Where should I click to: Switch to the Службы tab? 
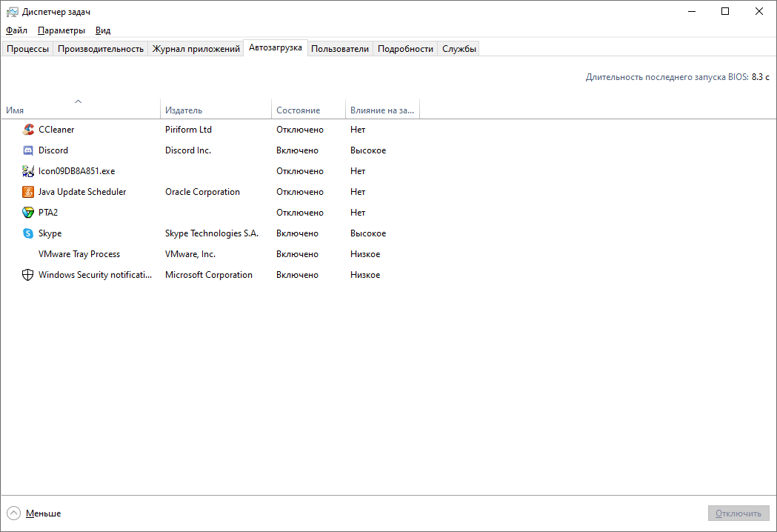(458, 49)
